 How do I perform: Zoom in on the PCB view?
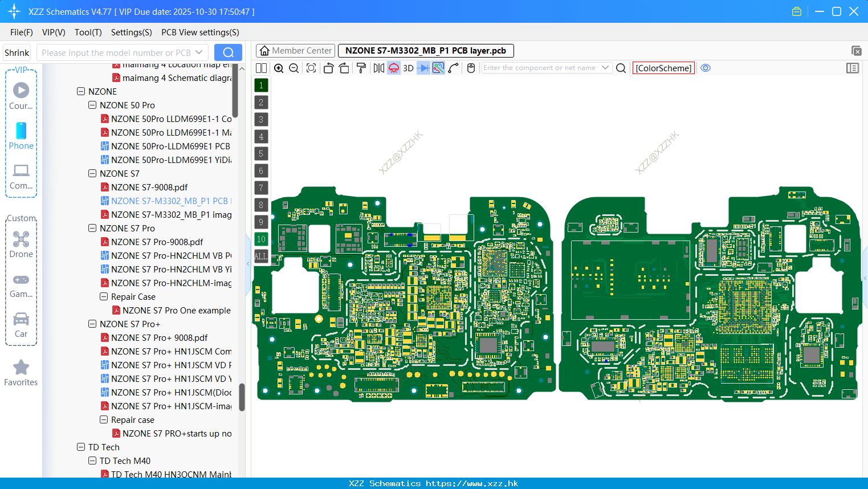click(x=279, y=68)
